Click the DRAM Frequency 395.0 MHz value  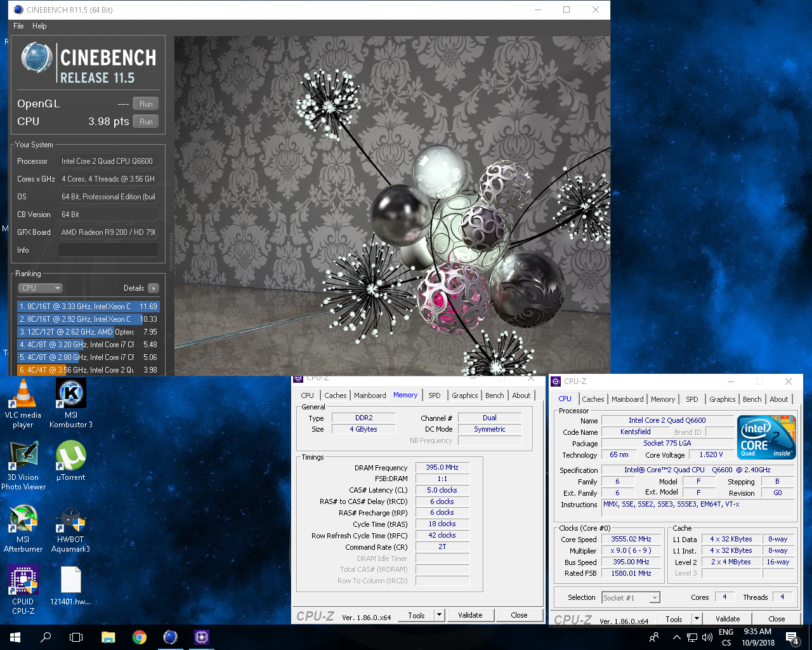click(442, 467)
